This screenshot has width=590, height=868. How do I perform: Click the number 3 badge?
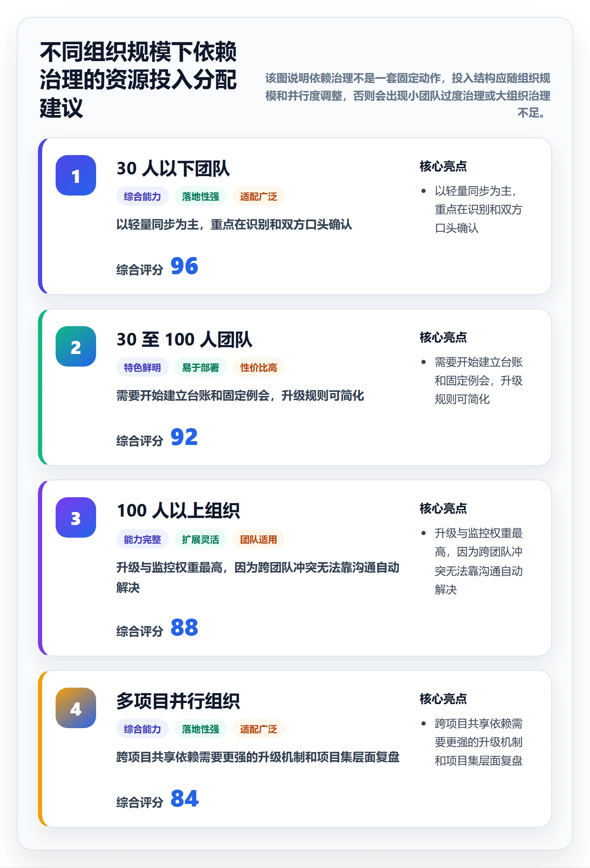[x=76, y=517]
